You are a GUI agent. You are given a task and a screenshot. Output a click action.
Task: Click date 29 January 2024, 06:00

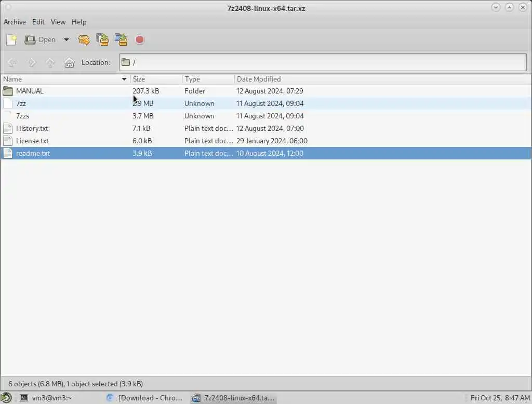pos(272,141)
